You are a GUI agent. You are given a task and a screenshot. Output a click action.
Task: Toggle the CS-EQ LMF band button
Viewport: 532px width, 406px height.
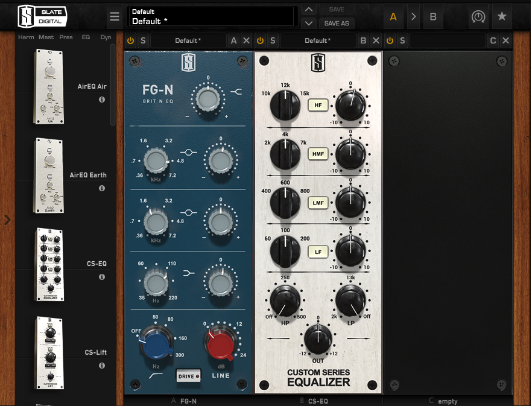pos(318,203)
